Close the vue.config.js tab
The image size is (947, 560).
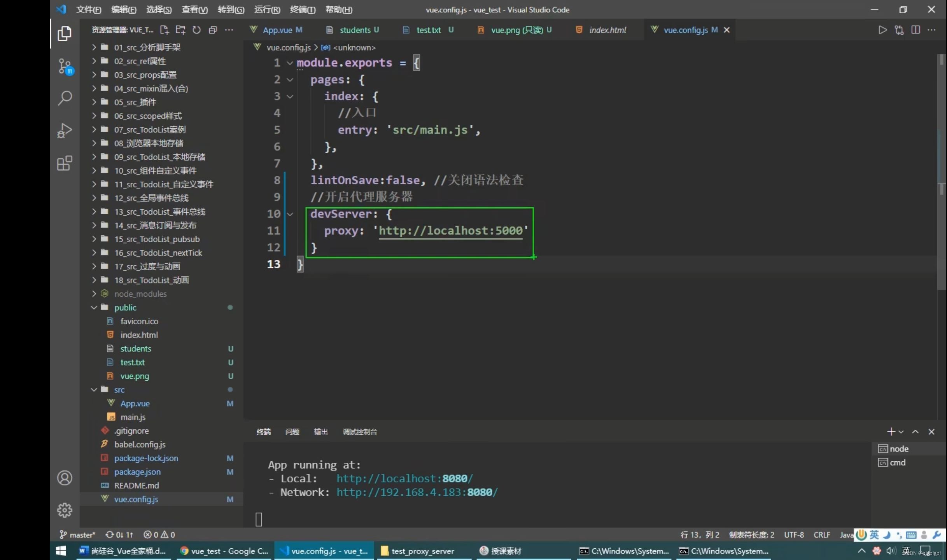click(x=726, y=30)
